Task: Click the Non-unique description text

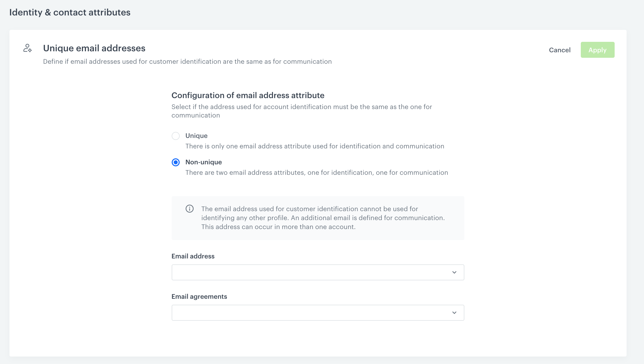Action: coord(317,172)
